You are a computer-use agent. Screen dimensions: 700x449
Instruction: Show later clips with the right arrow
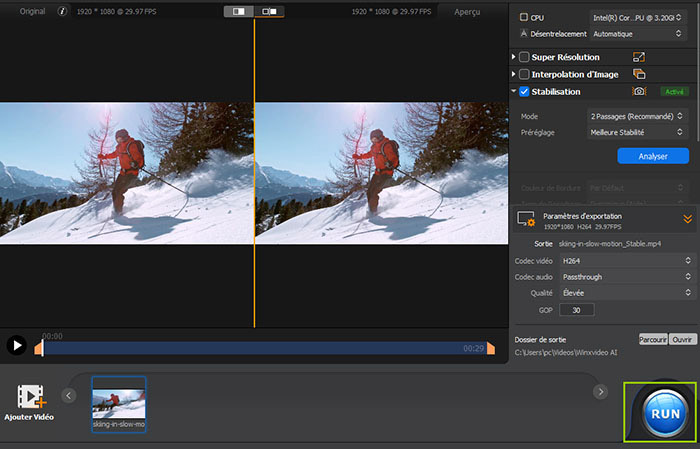coord(600,392)
